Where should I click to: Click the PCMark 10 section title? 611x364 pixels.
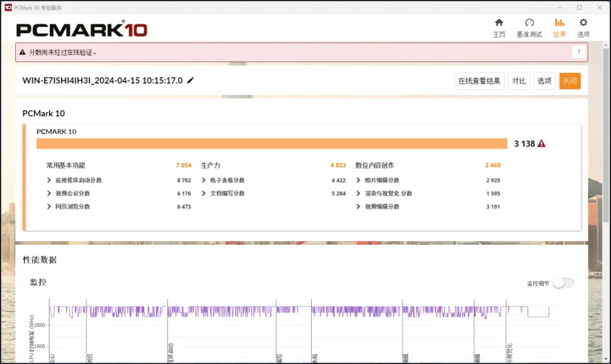pyautogui.click(x=44, y=113)
